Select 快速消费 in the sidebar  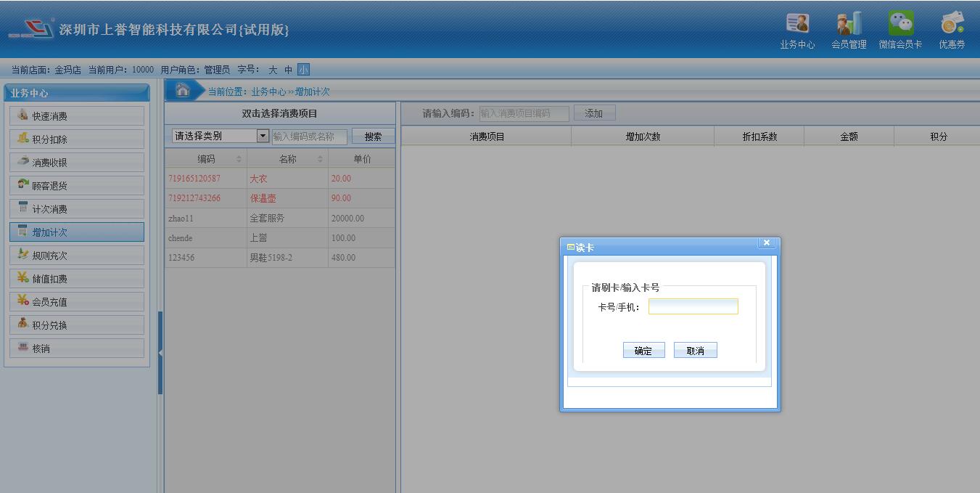click(77, 116)
